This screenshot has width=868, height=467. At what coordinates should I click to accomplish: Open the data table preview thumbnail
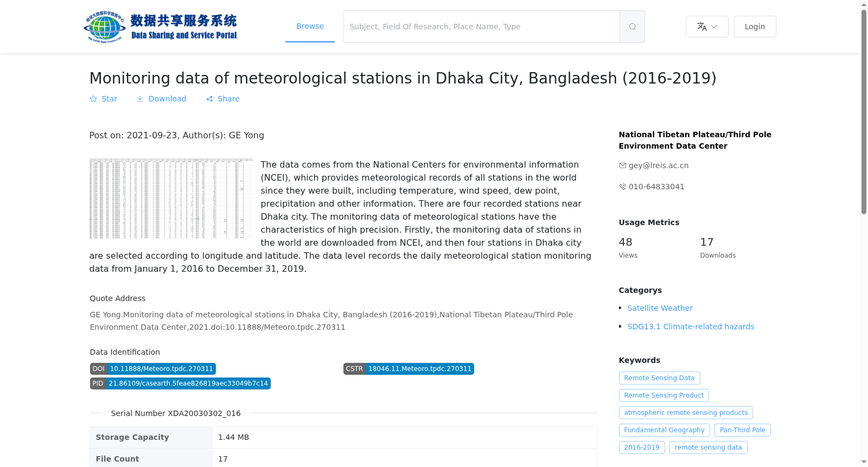tap(171, 199)
